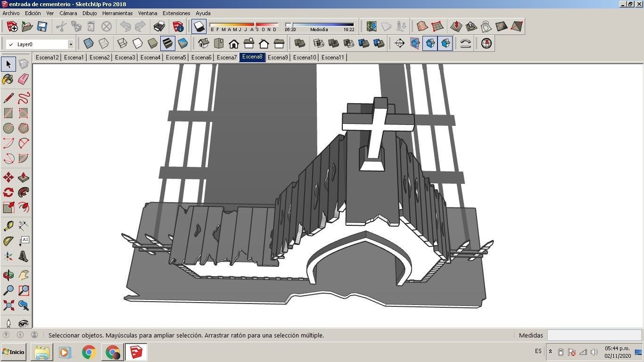Click the Medidas measurements input box
Screen dimensions: 644x362
coord(594,335)
